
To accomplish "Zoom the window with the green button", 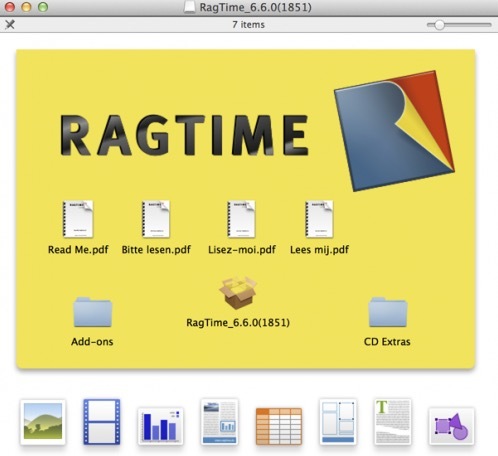I will tap(43, 7).
